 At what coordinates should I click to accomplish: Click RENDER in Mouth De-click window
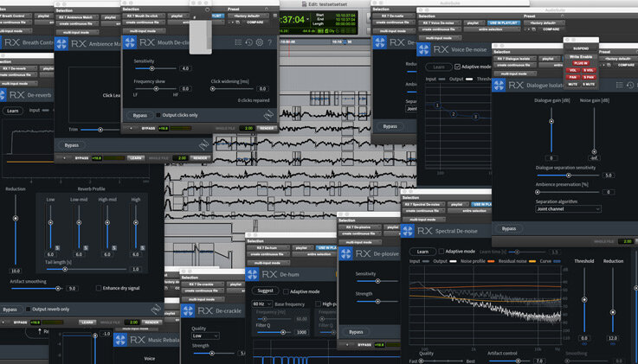point(267,128)
